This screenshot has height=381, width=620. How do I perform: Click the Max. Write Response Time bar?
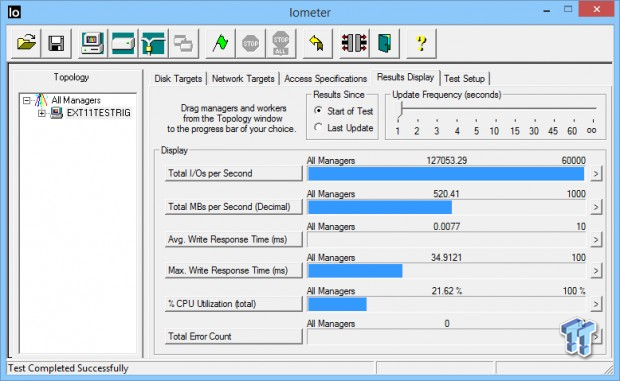pyautogui.click(x=446, y=271)
